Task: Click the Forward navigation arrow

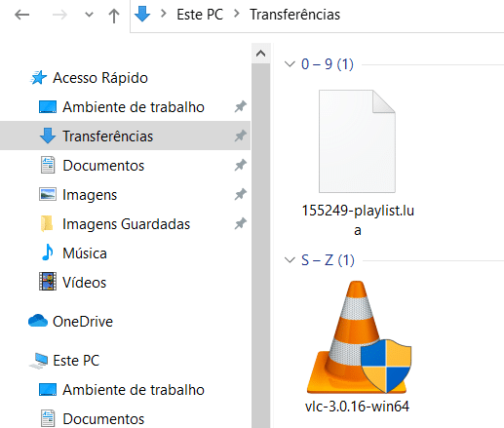Action: tap(59, 15)
